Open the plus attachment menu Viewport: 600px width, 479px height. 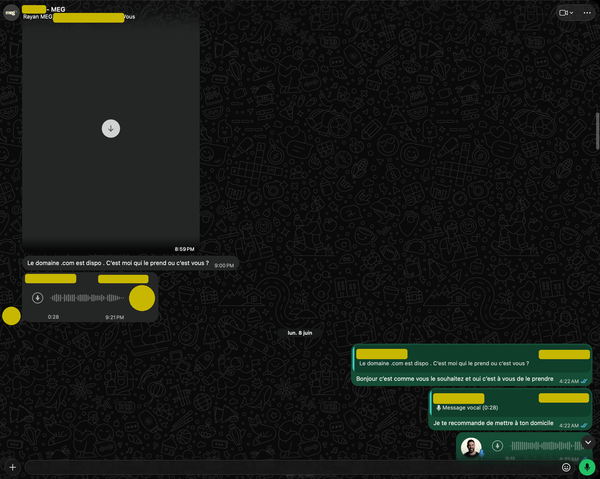13,467
